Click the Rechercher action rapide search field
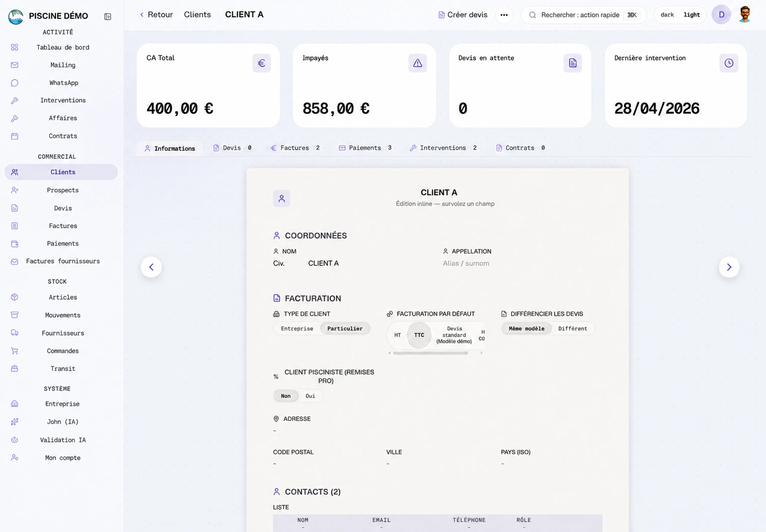The image size is (766, 532). [584, 15]
